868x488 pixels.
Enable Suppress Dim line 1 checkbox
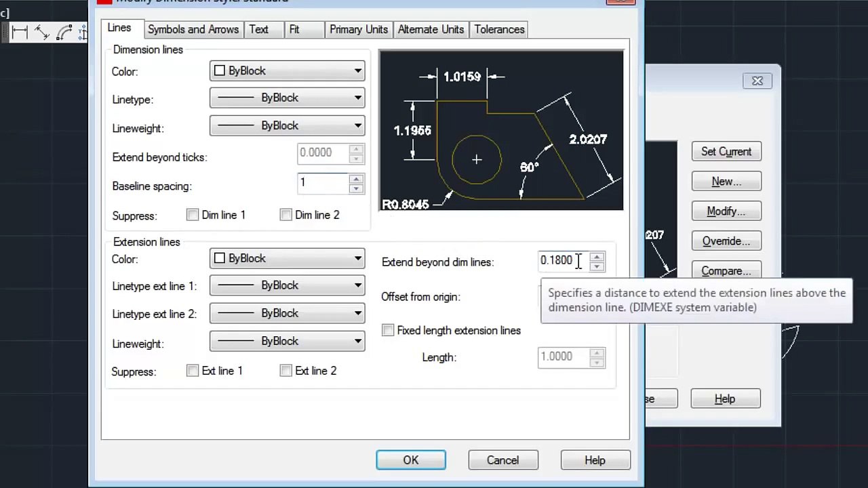193,215
